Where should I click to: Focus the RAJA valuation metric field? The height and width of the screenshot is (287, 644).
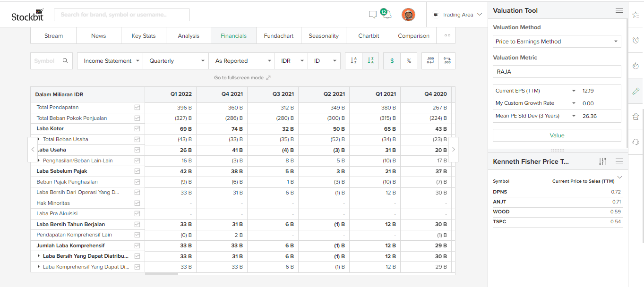click(557, 72)
